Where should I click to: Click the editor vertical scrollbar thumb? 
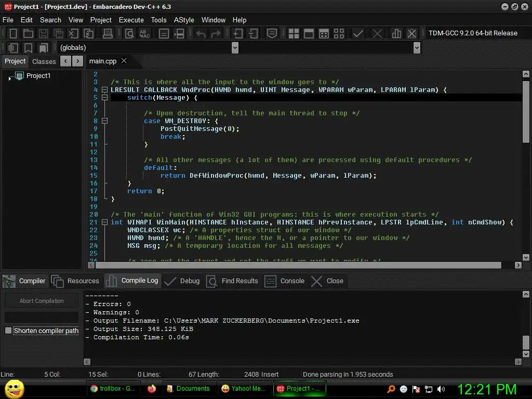(x=526, y=112)
